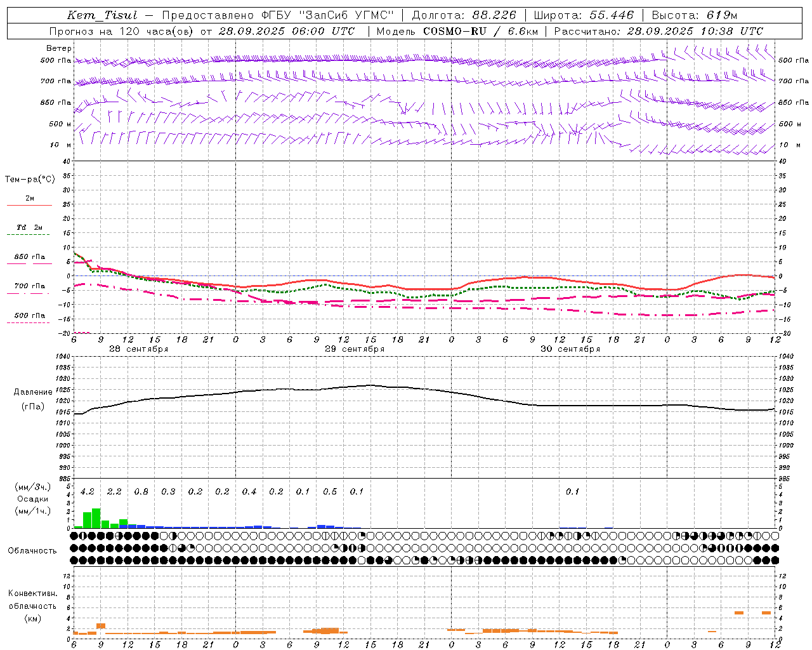Click the 28 сентября date label
This screenshot has height=650, width=812.
pos(139,349)
